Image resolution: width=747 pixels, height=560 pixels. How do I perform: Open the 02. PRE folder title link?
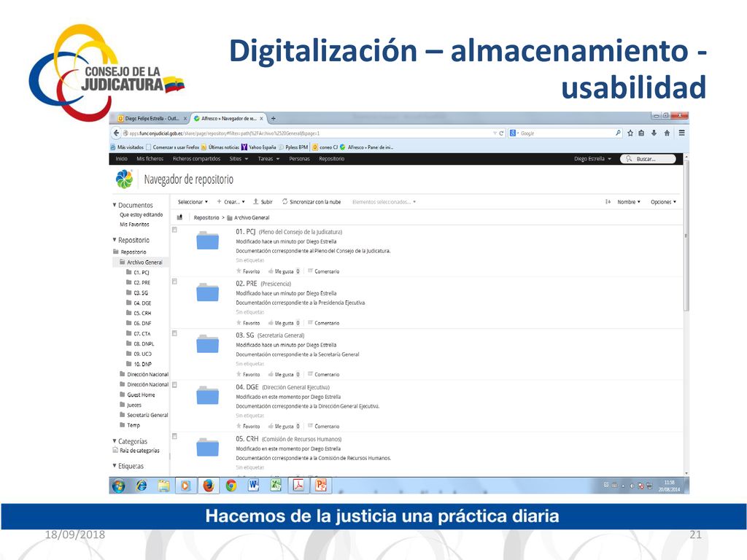click(x=247, y=284)
